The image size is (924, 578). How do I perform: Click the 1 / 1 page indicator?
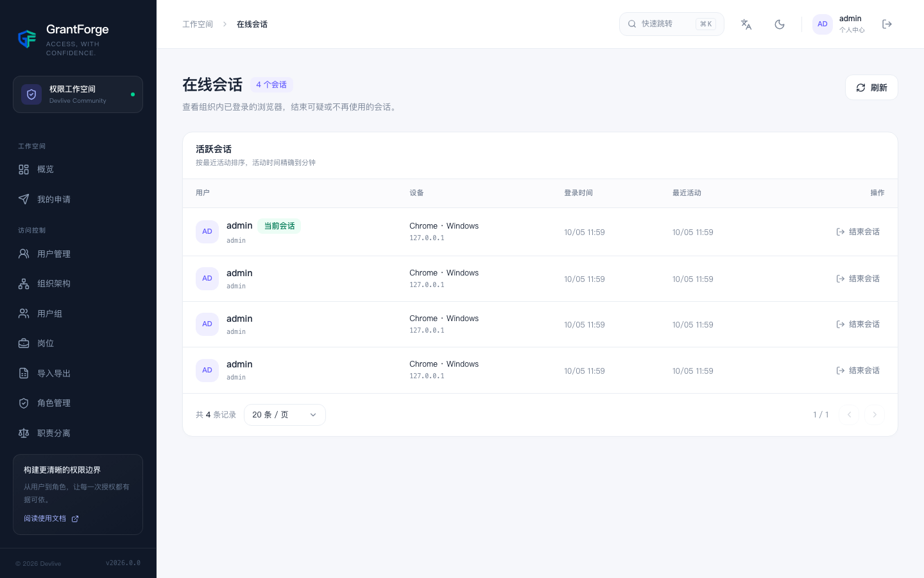821,415
